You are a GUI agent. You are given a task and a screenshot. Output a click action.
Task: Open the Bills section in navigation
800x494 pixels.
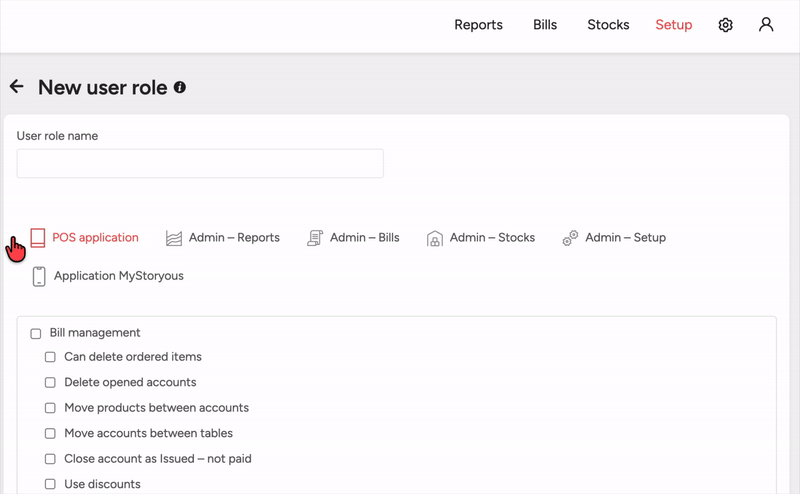pos(545,25)
